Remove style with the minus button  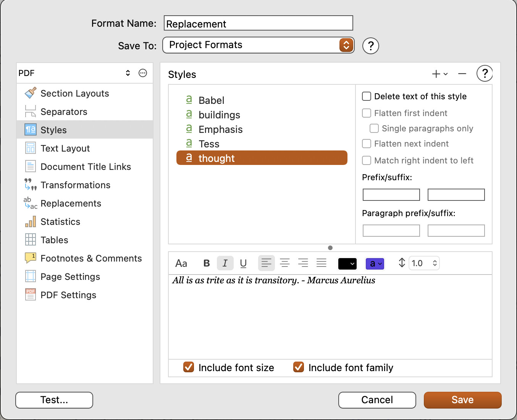462,74
